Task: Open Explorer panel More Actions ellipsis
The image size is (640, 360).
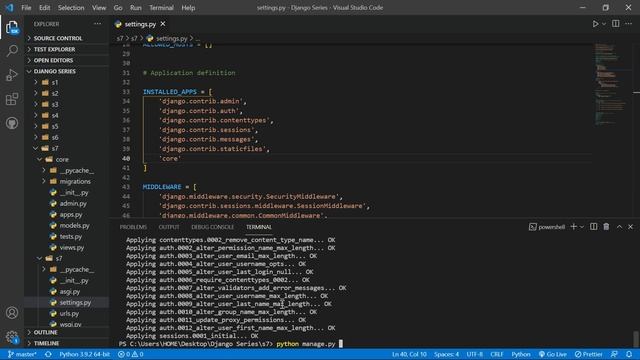Action: [98, 24]
